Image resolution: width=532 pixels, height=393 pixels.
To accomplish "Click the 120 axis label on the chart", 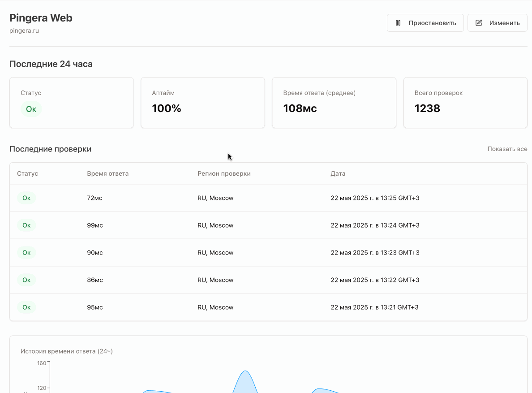I will pyautogui.click(x=41, y=388).
